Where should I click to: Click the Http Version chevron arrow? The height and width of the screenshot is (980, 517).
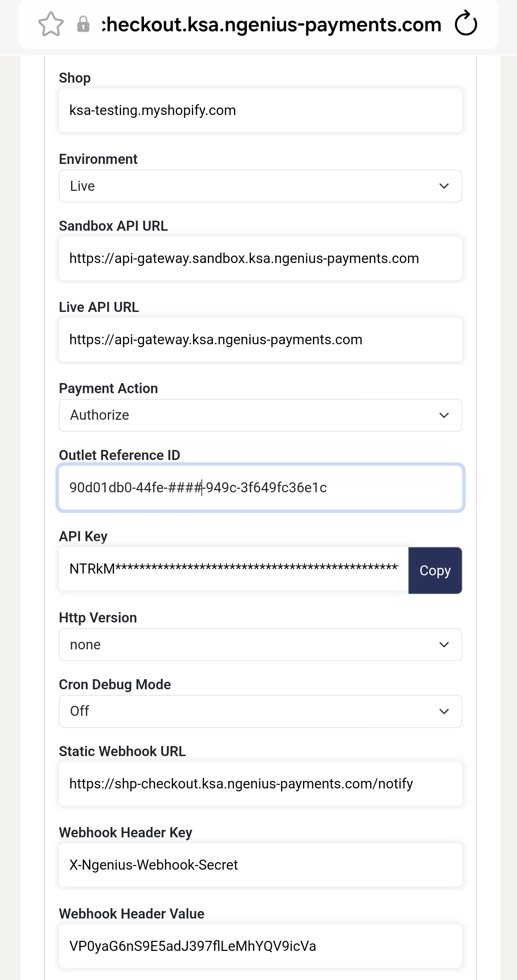[x=444, y=644]
